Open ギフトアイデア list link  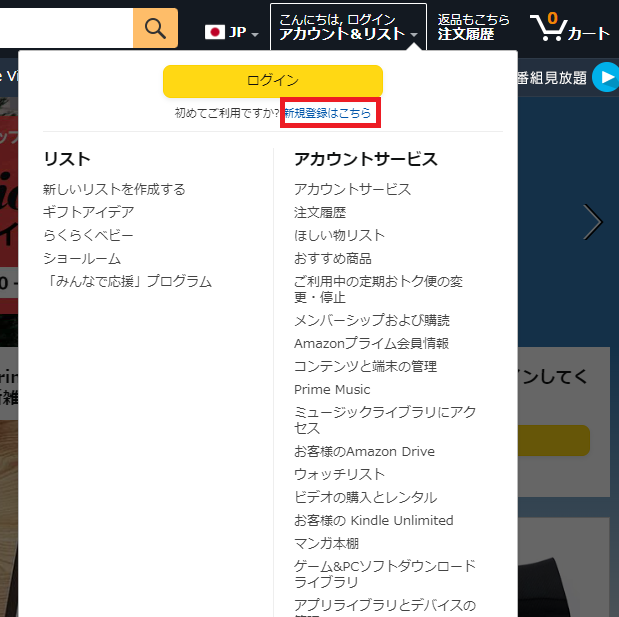coord(89,212)
